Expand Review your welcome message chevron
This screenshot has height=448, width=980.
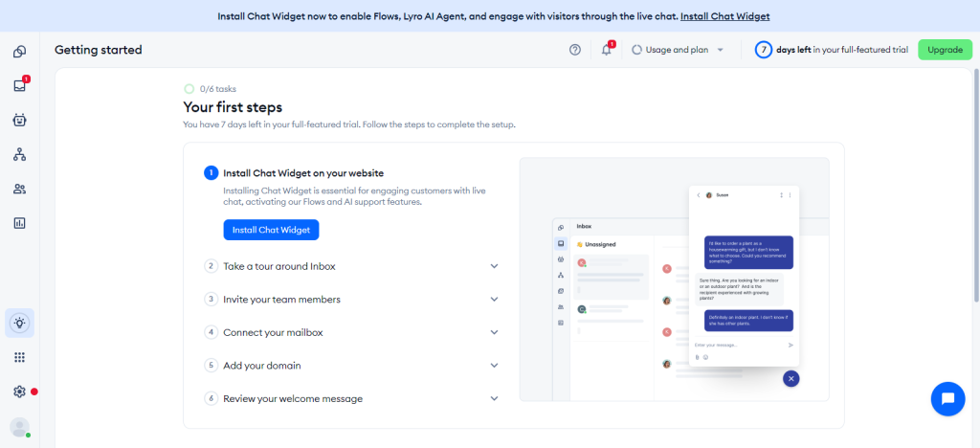tap(495, 398)
